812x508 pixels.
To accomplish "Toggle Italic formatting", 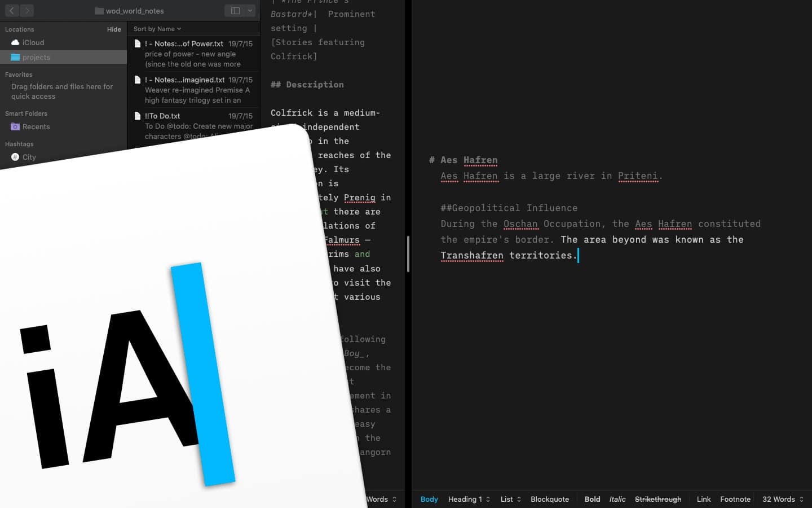I will [x=617, y=499].
